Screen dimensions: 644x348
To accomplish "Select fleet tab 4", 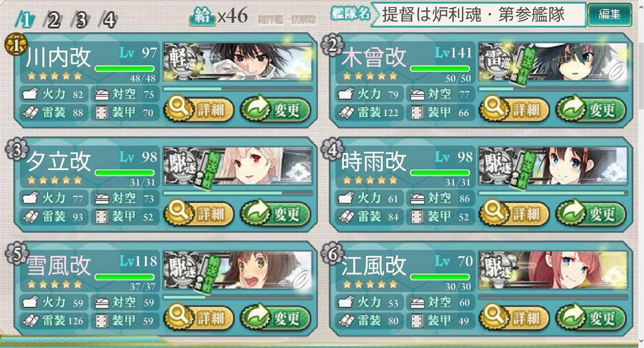I will (x=109, y=20).
